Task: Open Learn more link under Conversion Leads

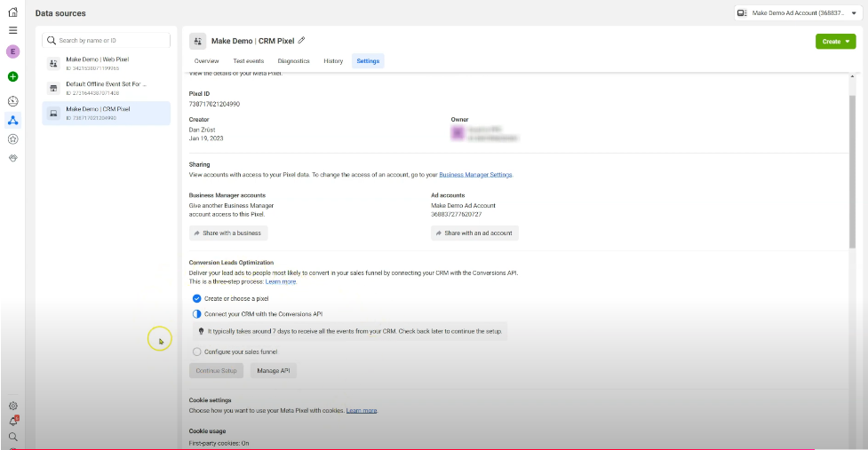Action: coord(281,281)
